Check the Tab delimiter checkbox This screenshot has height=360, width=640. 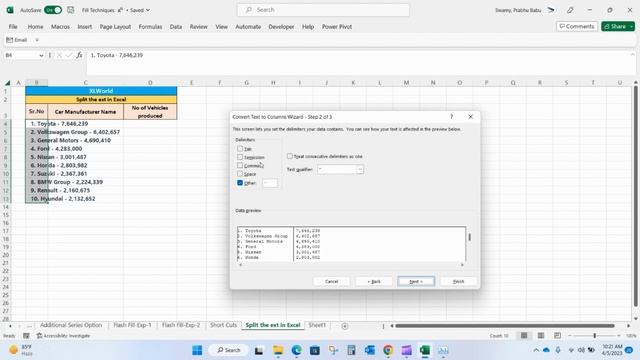(x=240, y=149)
